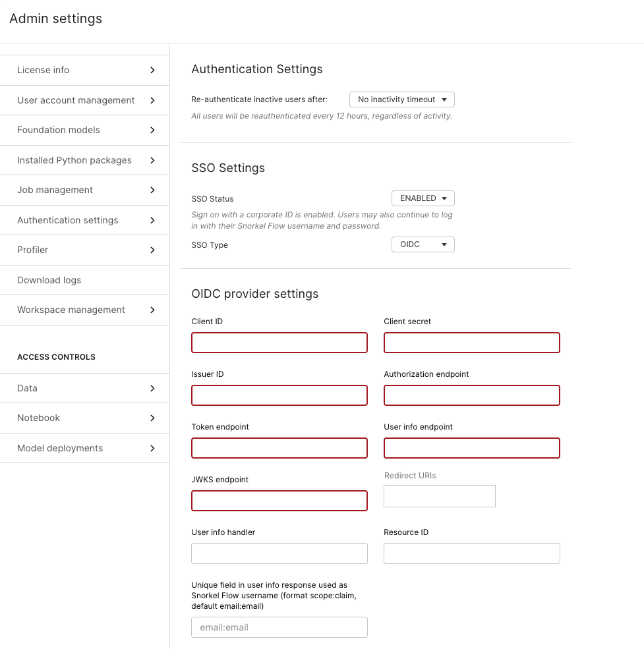Image resolution: width=644 pixels, height=649 pixels.
Task: Open the No inactivity timeout dropdown
Action: click(x=401, y=99)
